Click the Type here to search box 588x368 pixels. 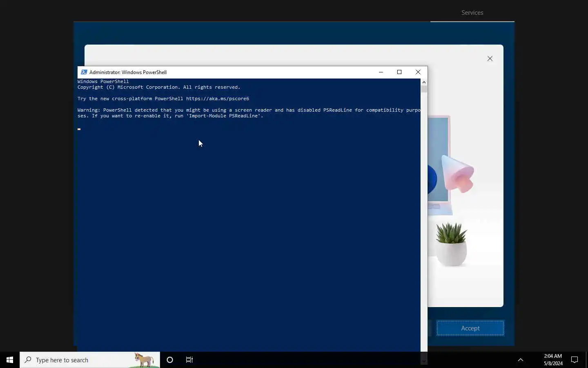[90, 360]
